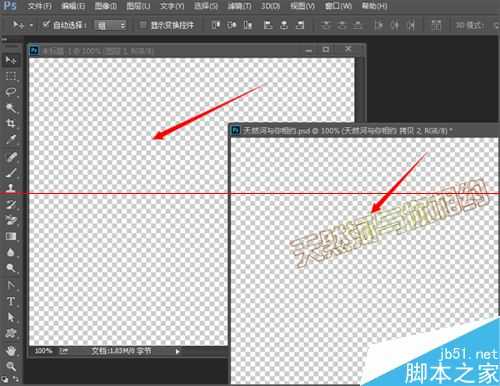Click the Ps application logo icon

pyautogui.click(x=10, y=6)
